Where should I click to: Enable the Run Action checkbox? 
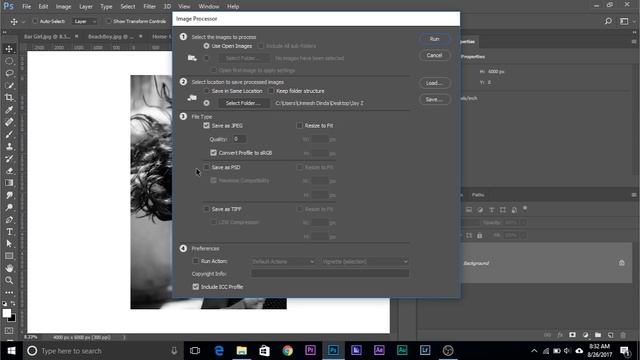pyautogui.click(x=196, y=261)
